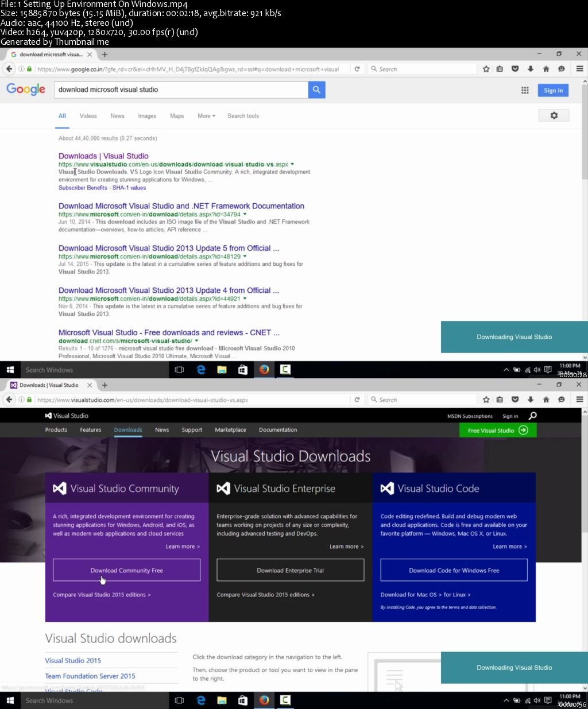Image resolution: width=588 pixels, height=709 pixels.
Task: Switch to the Images search tab
Action: point(147,116)
